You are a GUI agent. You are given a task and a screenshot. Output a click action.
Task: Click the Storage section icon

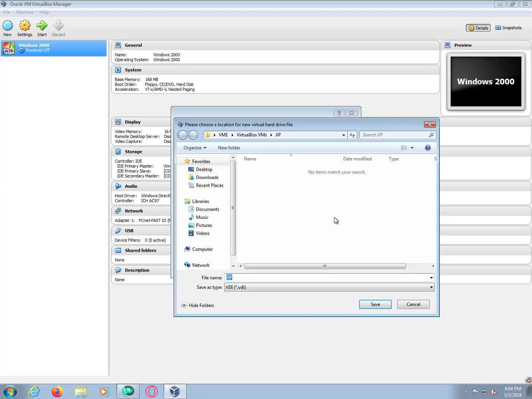point(118,152)
